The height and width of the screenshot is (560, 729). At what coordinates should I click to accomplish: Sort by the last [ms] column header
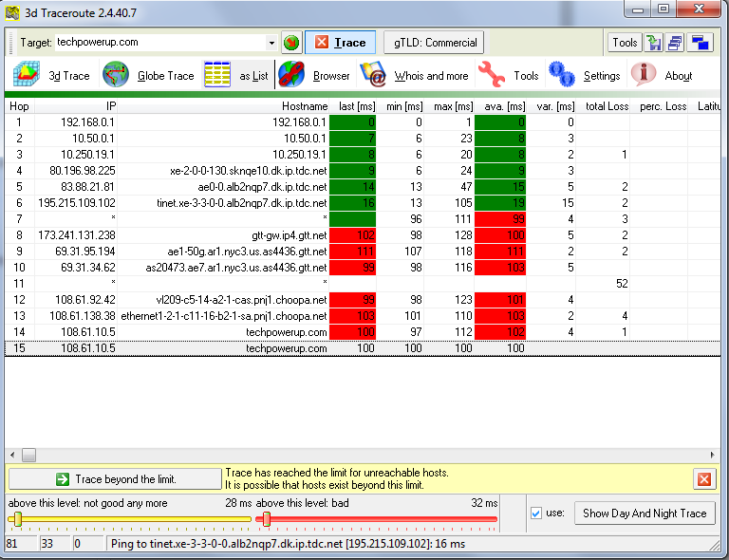(x=352, y=106)
